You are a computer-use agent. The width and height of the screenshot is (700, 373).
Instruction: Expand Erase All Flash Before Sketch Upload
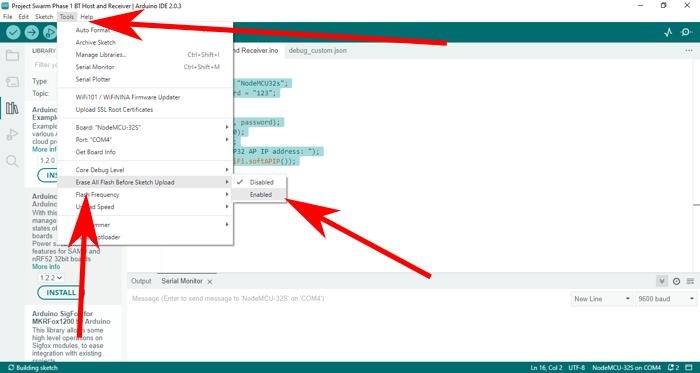pos(146,182)
